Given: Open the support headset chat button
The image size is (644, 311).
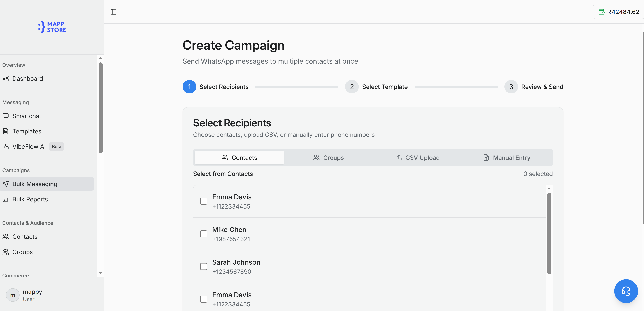Looking at the screenshot, I should [x=626, y=291].
